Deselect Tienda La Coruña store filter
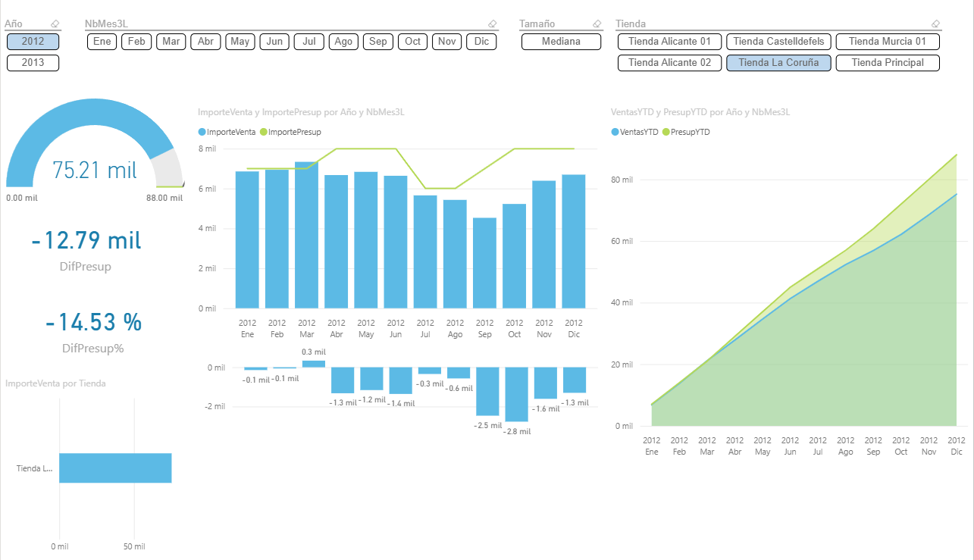 (778, 63)
